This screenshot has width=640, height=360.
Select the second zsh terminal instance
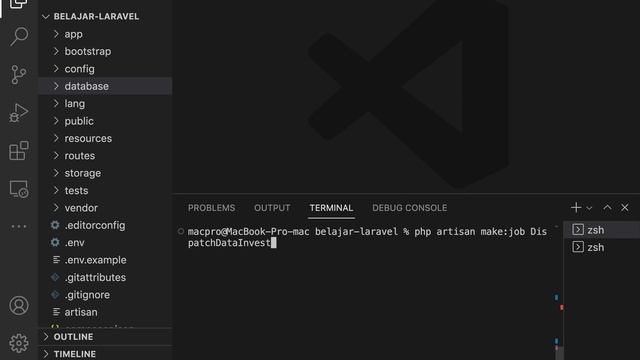602,247
